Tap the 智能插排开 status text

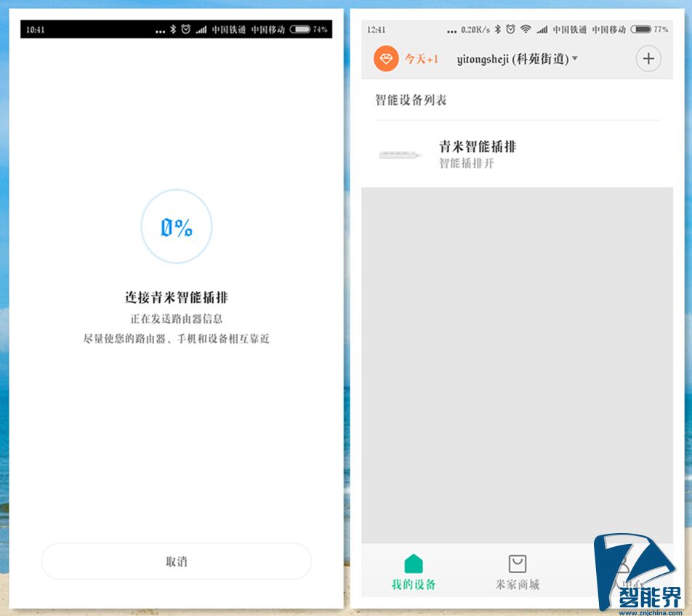click(x=467, y=164)
